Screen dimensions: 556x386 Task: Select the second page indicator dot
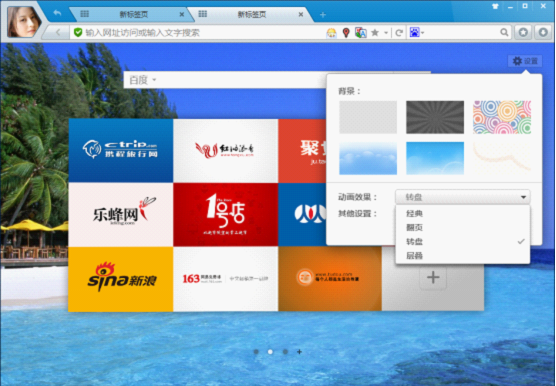[x=270, y=352]
